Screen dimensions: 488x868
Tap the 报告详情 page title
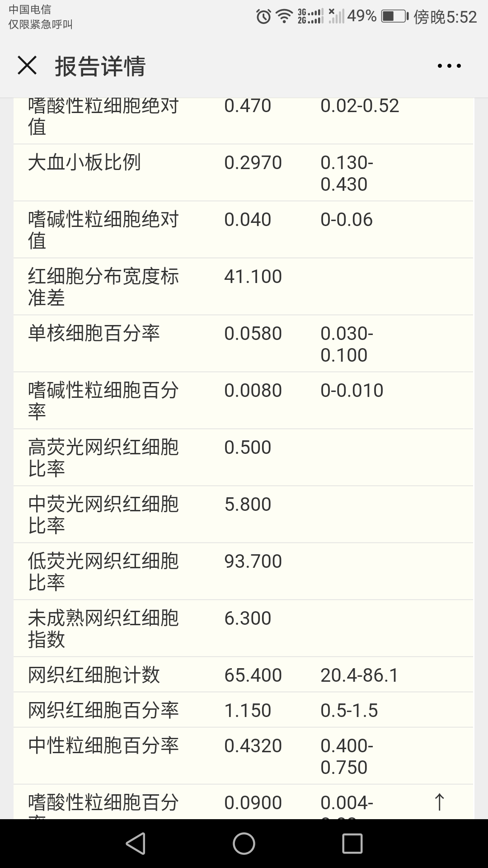(x=100, y=66)
